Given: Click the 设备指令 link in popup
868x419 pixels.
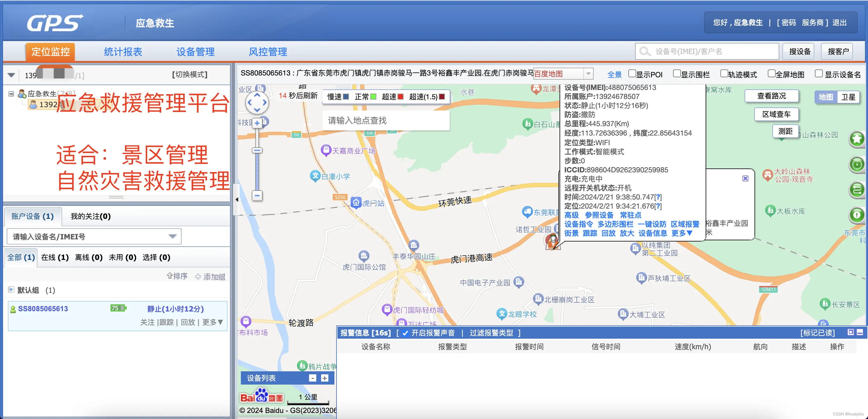Looking at the screenshot, I should pos(579,224).
